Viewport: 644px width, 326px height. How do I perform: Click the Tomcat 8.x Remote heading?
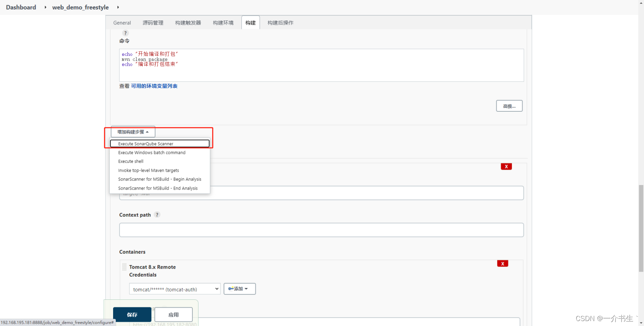click(152, 267)
